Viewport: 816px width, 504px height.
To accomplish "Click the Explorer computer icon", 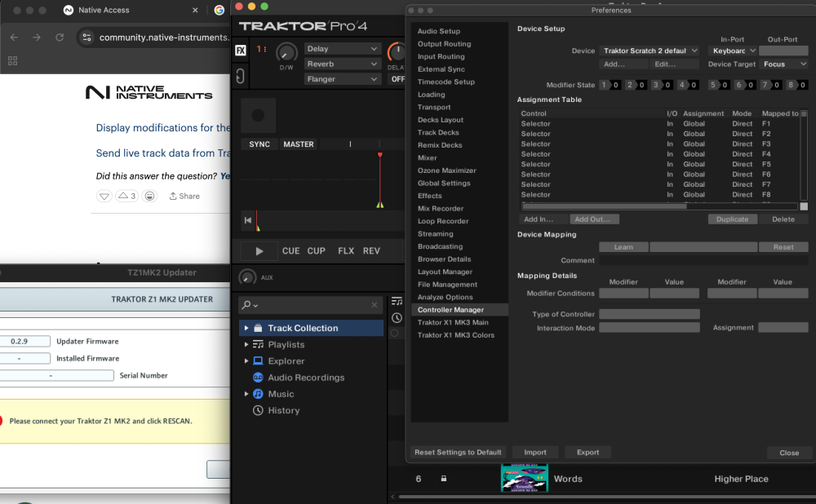I will coord(258,361).
